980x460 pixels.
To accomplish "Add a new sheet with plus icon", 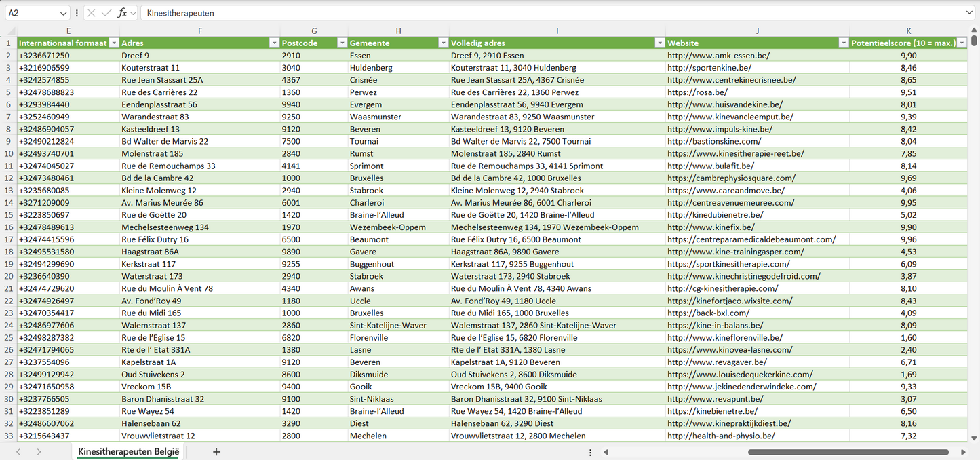I will [x=217, y=452].
